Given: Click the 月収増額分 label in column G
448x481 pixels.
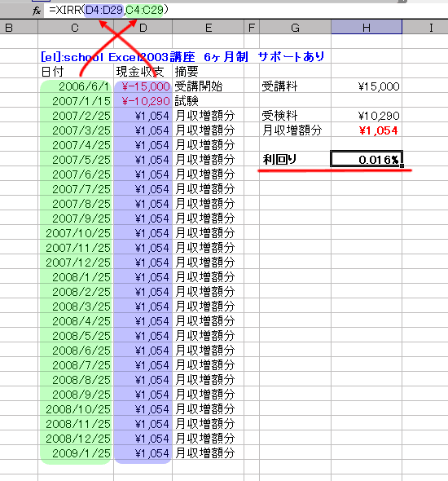Looking at the screenshot, I should click(295, 130).
